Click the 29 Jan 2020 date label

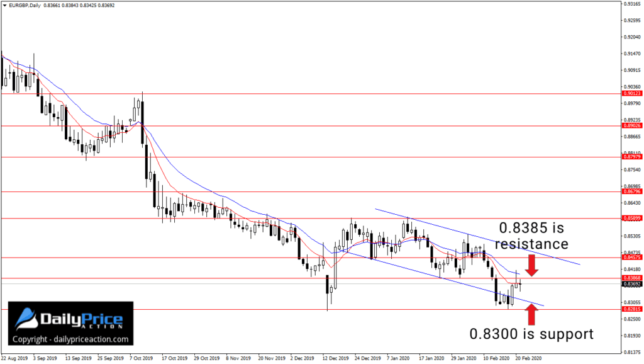pyautogui.click(x=464, y=358)
